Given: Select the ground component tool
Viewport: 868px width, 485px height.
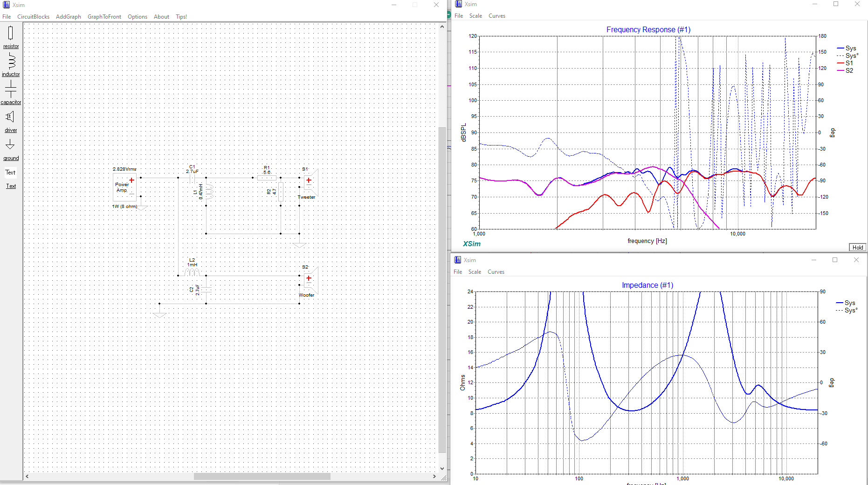Looking at the screenshot, I should (x=11, y=149).
